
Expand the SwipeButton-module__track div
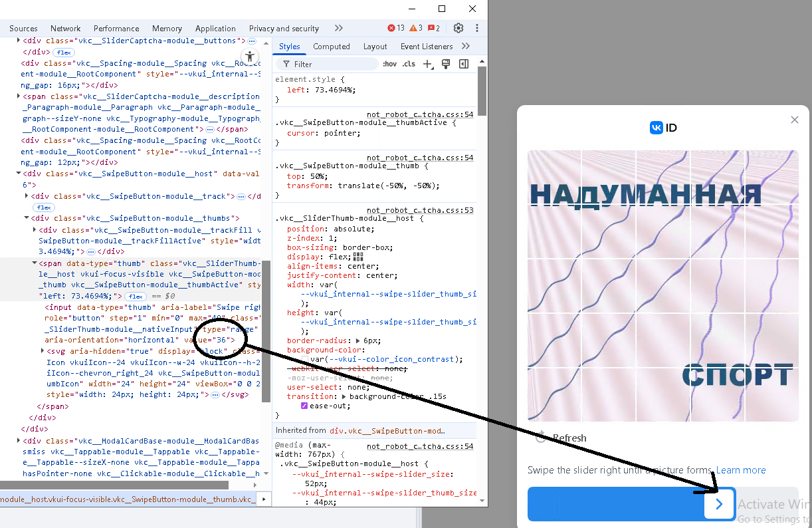point(26,196)
